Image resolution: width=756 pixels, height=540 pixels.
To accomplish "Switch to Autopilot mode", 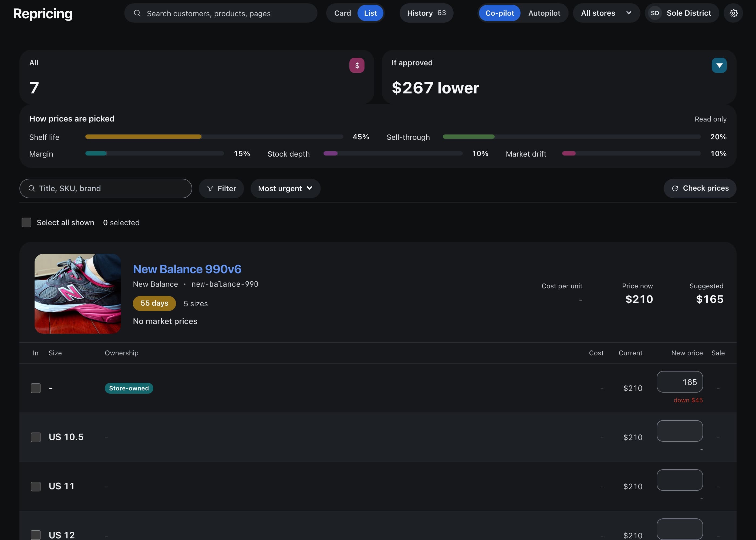I will (x=544, y=13).
